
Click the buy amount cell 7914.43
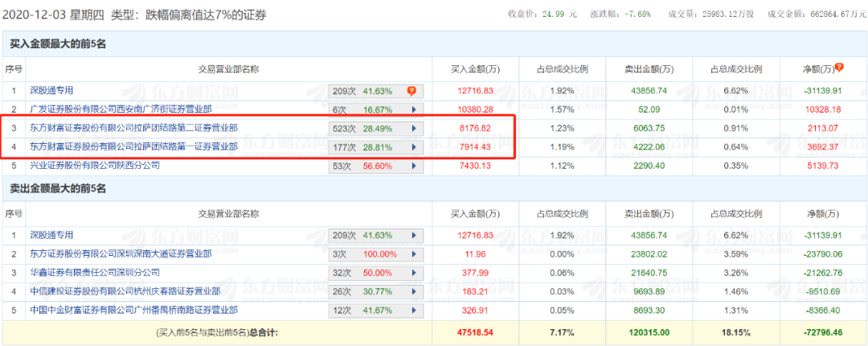point(476,147)
